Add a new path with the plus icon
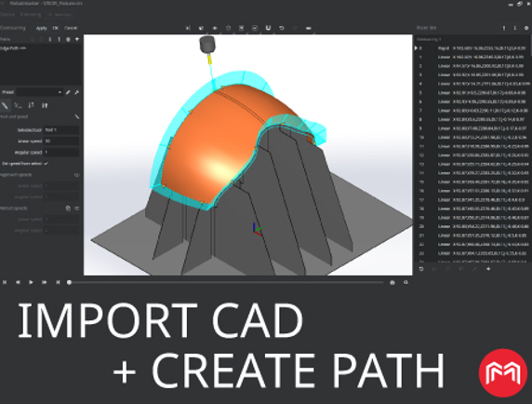 click(77, 39)
